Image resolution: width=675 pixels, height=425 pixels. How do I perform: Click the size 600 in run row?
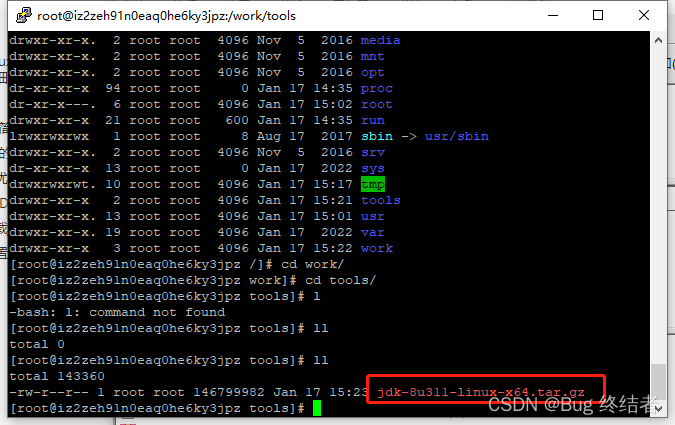[237, 121]
